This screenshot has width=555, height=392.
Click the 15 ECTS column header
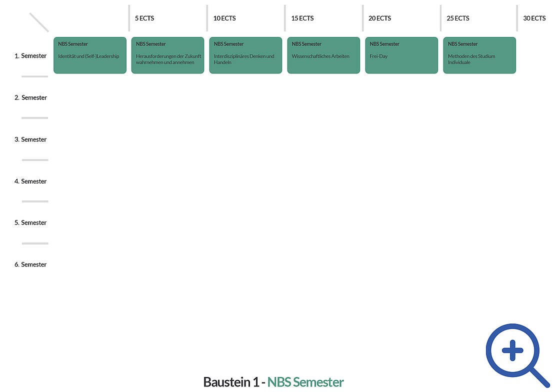pos(302,18)
